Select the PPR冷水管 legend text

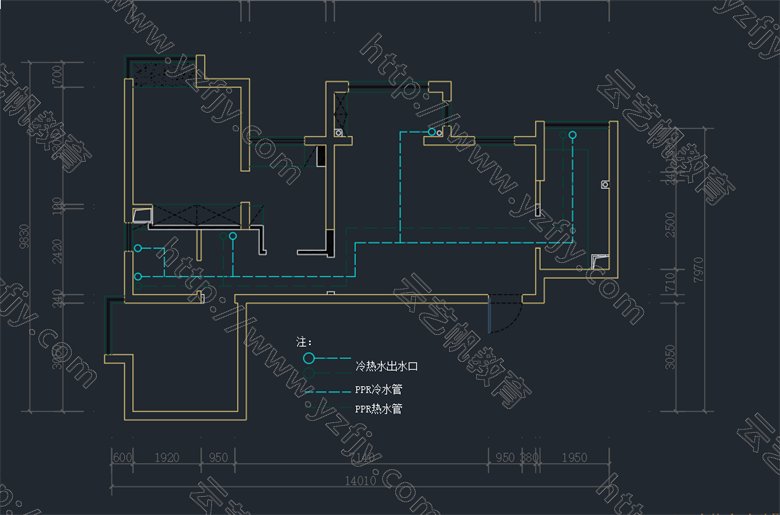click(x=378, y=389)
